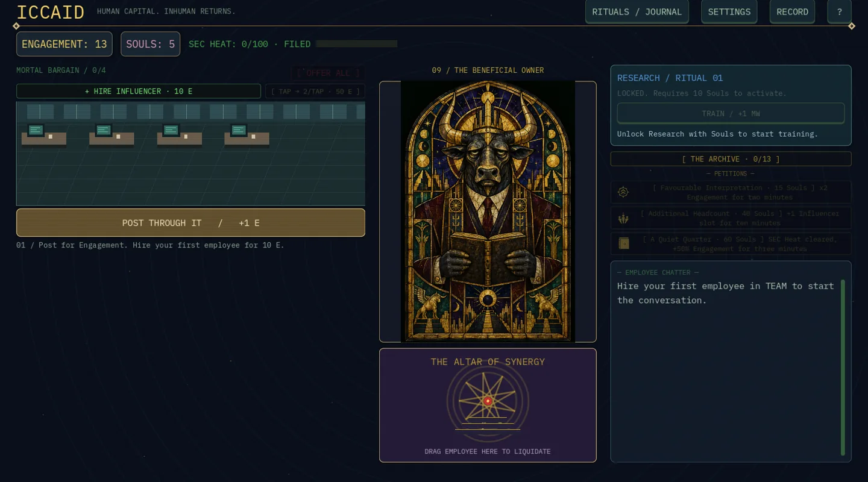Click the 'Drag employee here to liquidate' text
This screenshot has width=868, height=482.
click(x=488, y=451)
